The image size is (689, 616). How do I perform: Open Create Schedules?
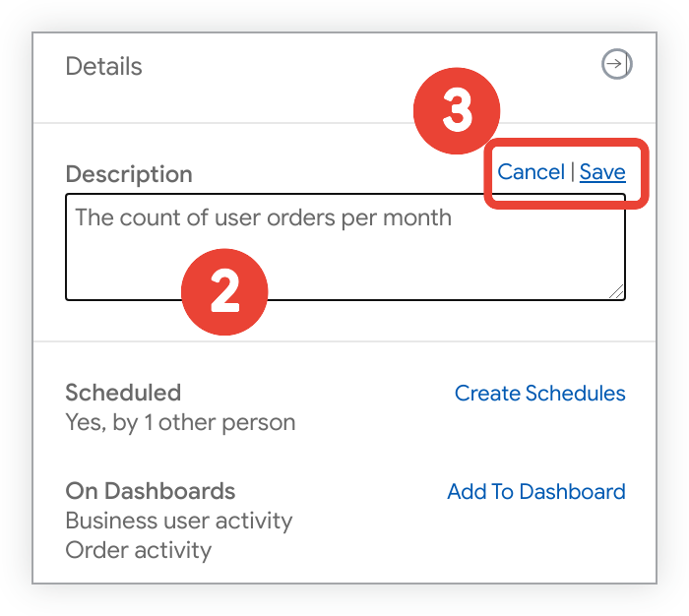(x=539, y=394)
